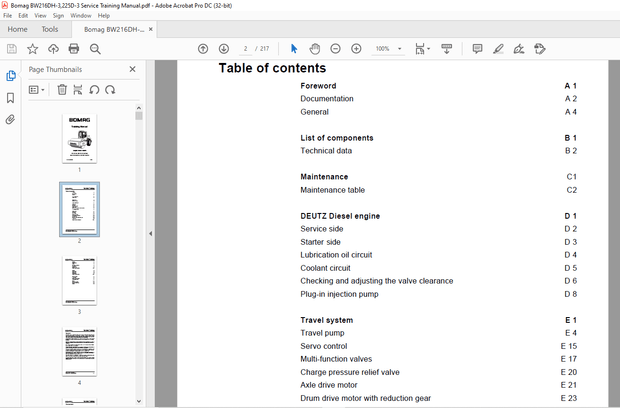Collapse the navigation pane arrow
Screen dimensions: 620x408
(x=150, y=234)
